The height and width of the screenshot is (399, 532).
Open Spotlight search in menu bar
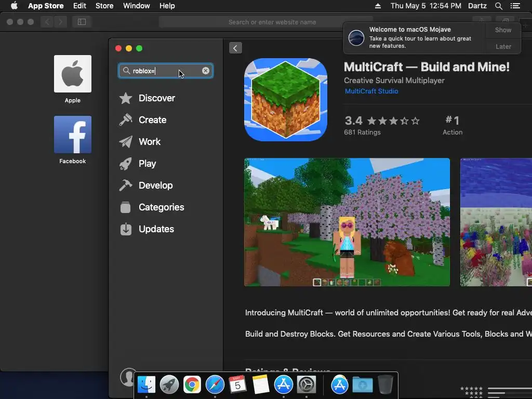[498, 6]
